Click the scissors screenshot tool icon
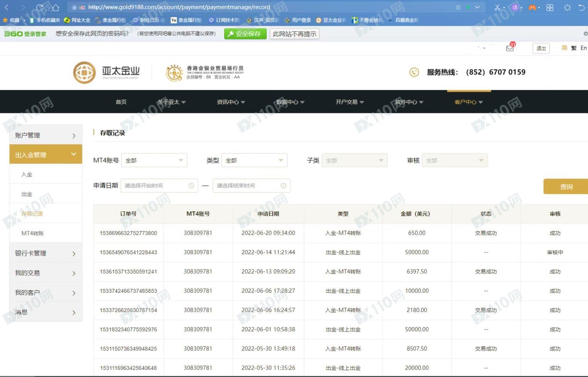 point(497,7)
